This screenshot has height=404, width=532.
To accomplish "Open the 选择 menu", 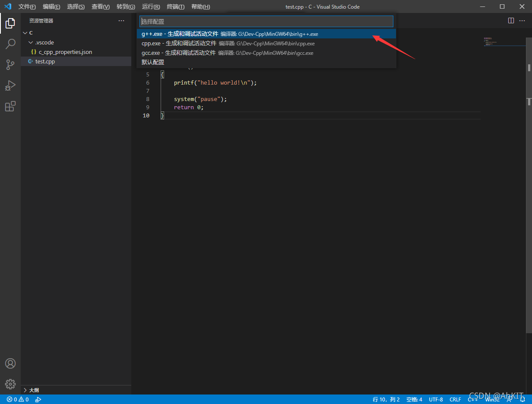I will tap(76, 6).
